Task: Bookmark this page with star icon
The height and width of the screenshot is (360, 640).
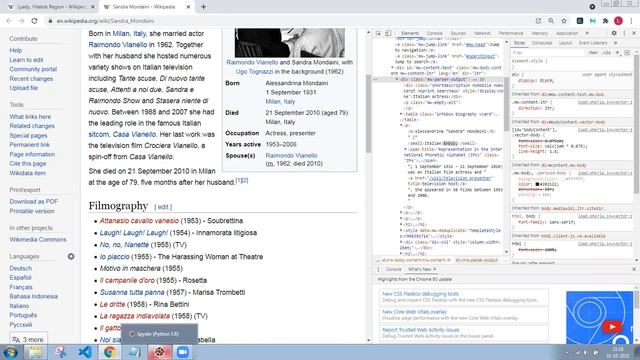Action: [564, 21]
